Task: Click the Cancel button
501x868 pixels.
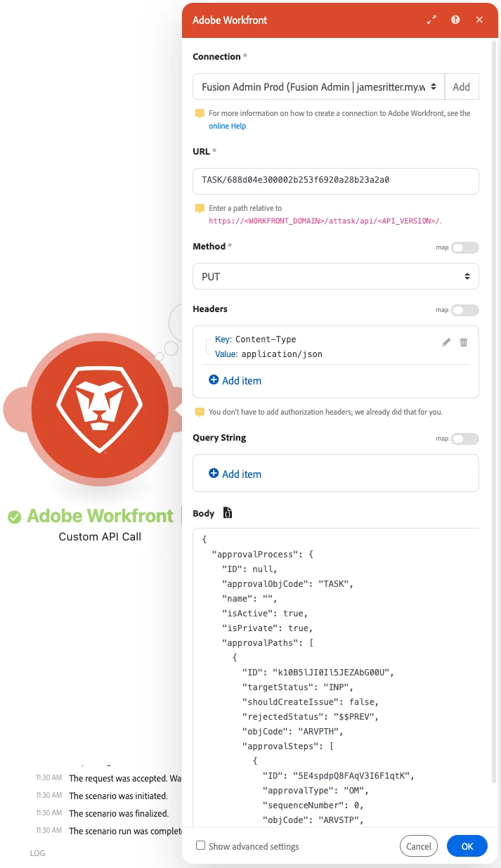Action: click(x=419, y=846)
